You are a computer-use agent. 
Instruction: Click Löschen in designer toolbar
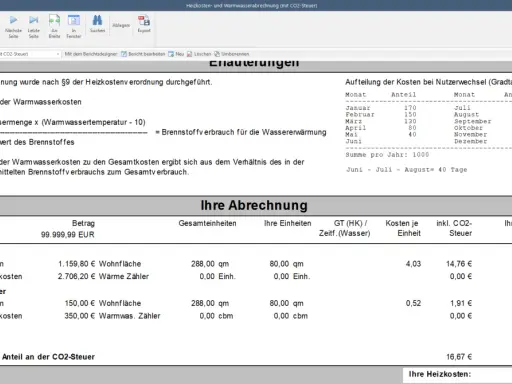point(199,54)
